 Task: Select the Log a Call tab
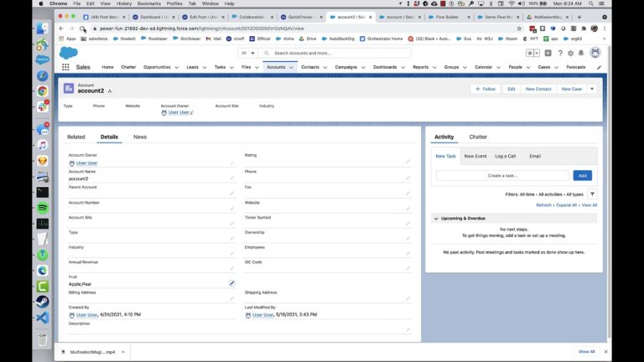click(x=506, y=156)
